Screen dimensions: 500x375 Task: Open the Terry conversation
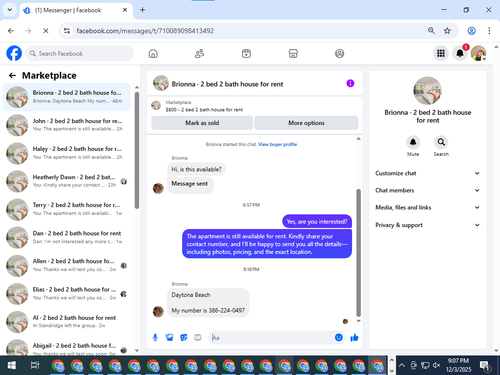[x=67, y=209]
